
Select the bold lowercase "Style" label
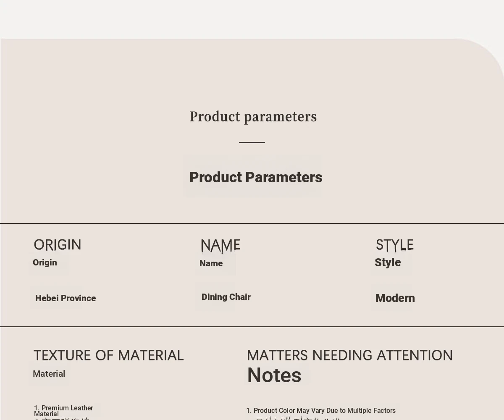click(x=388, y=262)
